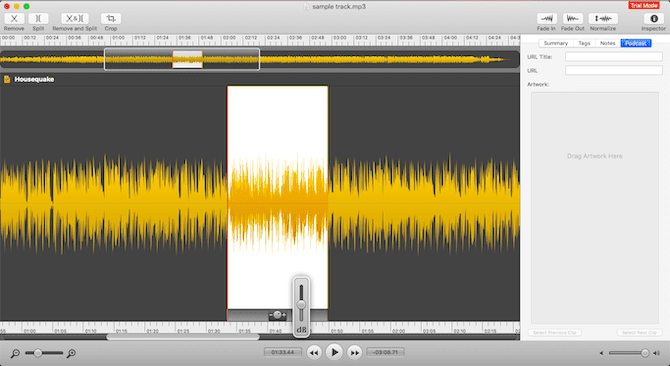Screen dimensions: 670x366
Task: Click the zoom in magnifier icon
Action: coord(71,353)
